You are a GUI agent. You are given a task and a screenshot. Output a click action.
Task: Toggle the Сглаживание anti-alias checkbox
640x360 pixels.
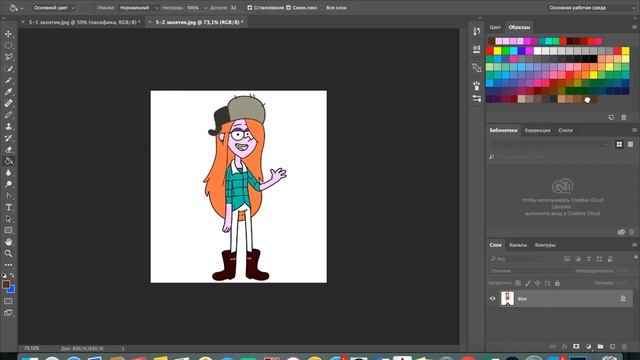[250, 8]
